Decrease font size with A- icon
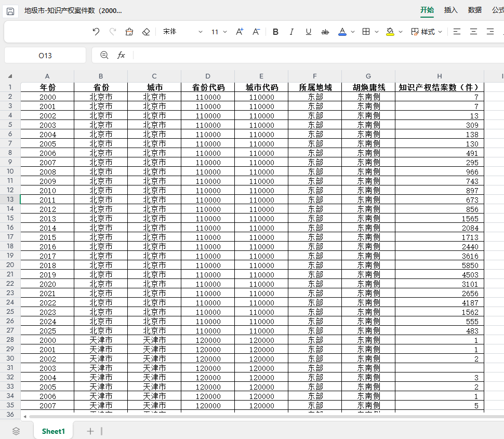The image size is (504, 439). coord(256,32)
